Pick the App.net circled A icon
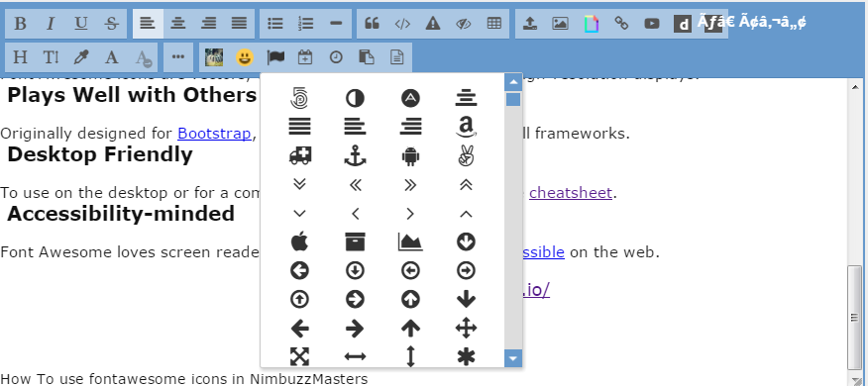The width and height of the screenshot is (868, 386). (x=410, y=98)
